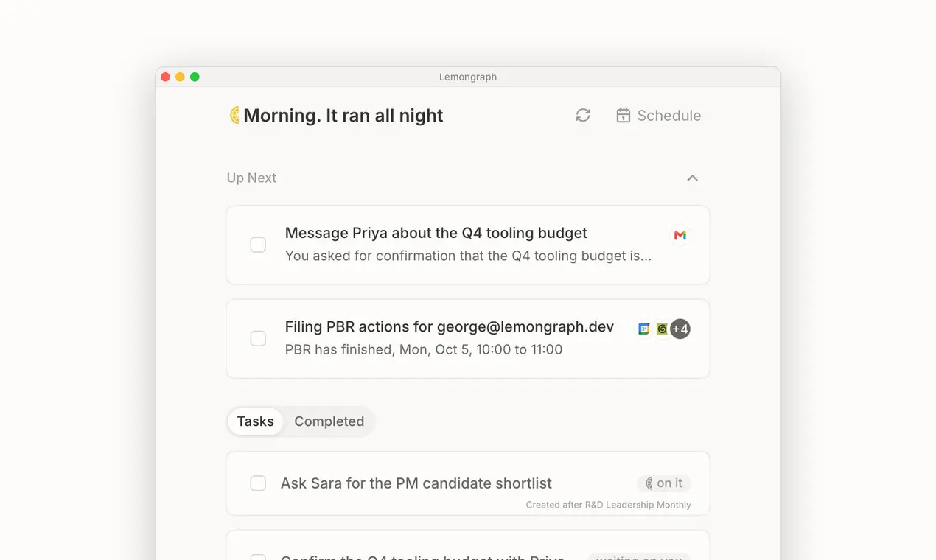936x560 pixels.
Task: Mark Ask Sara shortlist task done
Action: coord(258,483)
